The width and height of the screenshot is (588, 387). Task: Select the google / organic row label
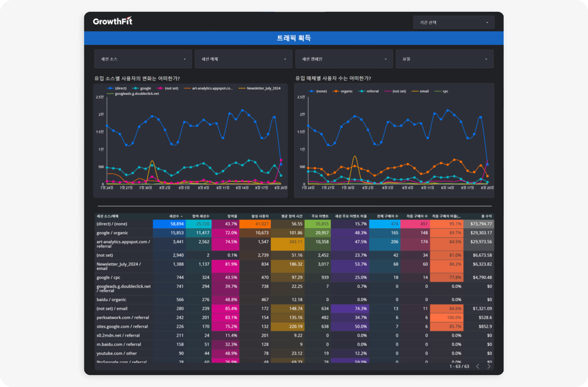[x=112, y=233]
